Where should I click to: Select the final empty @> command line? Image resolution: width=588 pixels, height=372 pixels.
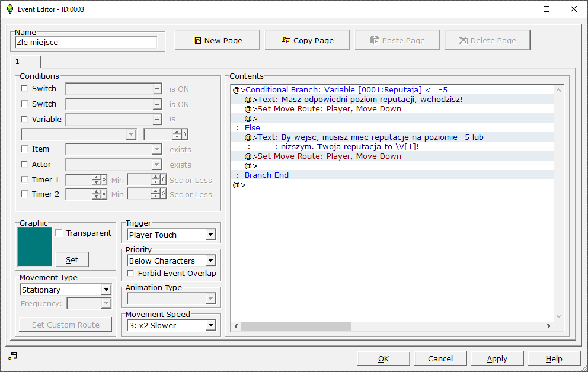[392, 185]
